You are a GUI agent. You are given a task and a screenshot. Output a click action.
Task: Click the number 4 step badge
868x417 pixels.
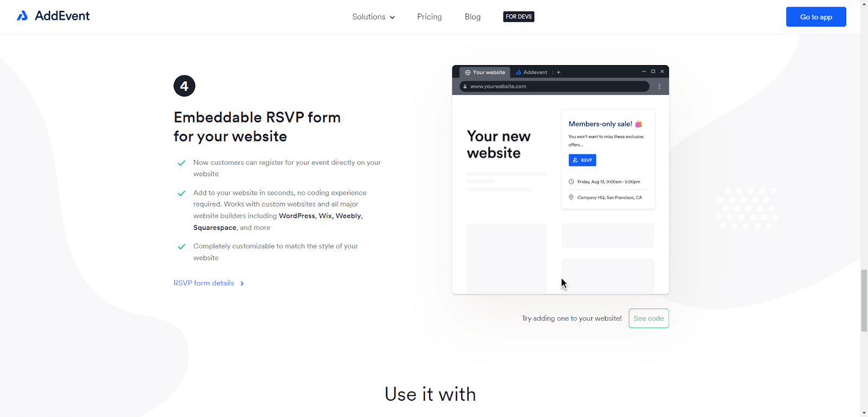(184, 86)
